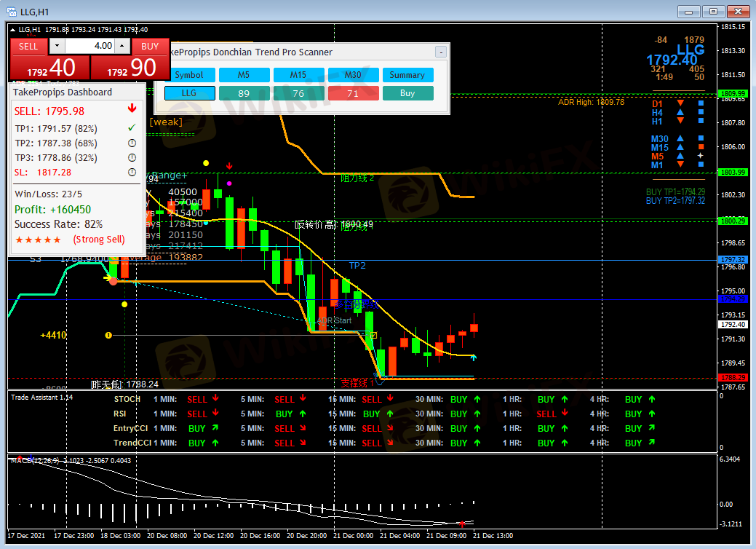The height and width of the screenshot is (549, 756).
Task: Click the orange square next to M15
Action: (x=701, y=148)
